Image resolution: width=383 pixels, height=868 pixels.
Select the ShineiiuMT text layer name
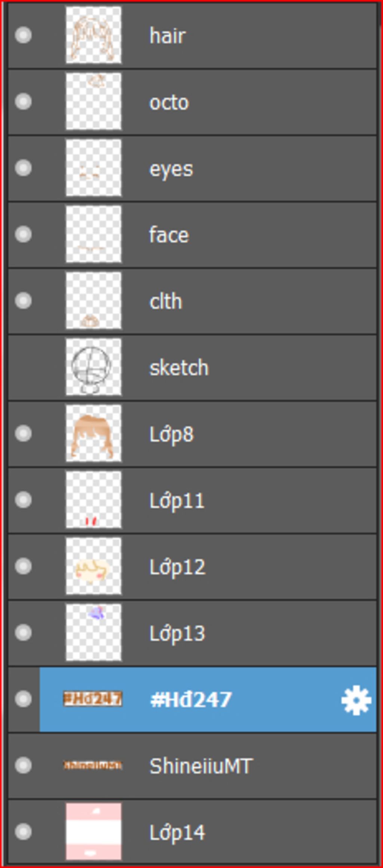[x=201, y=766]
